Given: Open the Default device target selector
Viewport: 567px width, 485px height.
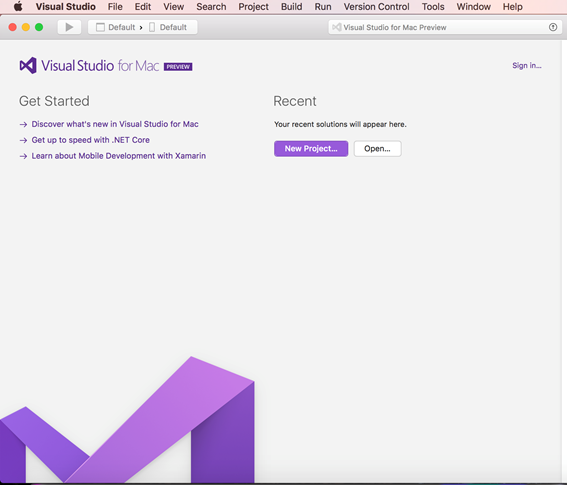Looking at the screenshot, I should [168, 27].
